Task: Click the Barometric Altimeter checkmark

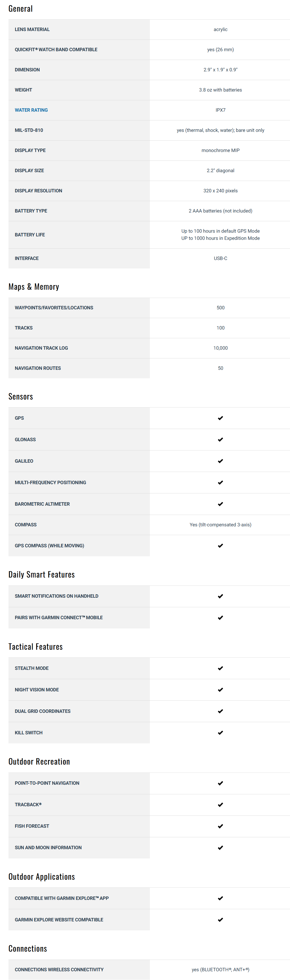Action: click(x=220, y=504)
